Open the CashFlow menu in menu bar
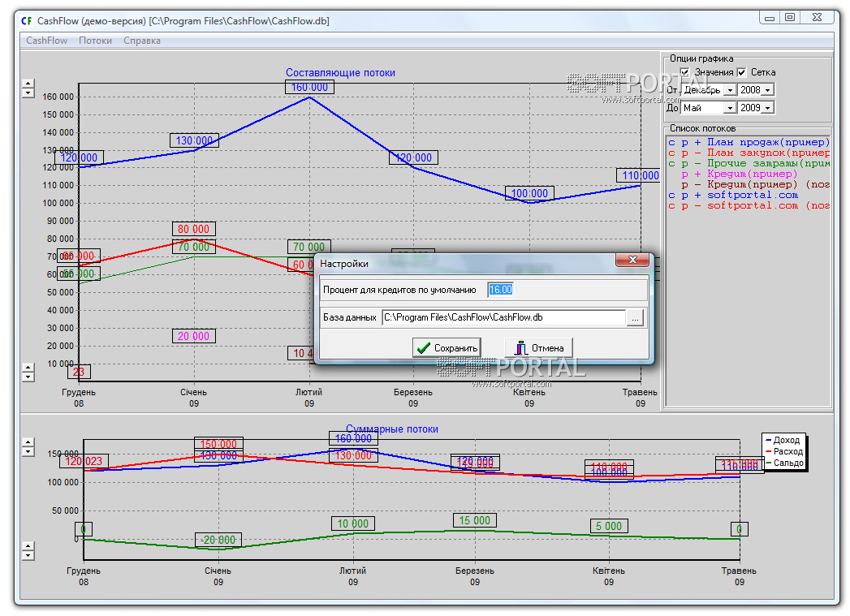This screenshot has width=850, height=616. point(47,41)
